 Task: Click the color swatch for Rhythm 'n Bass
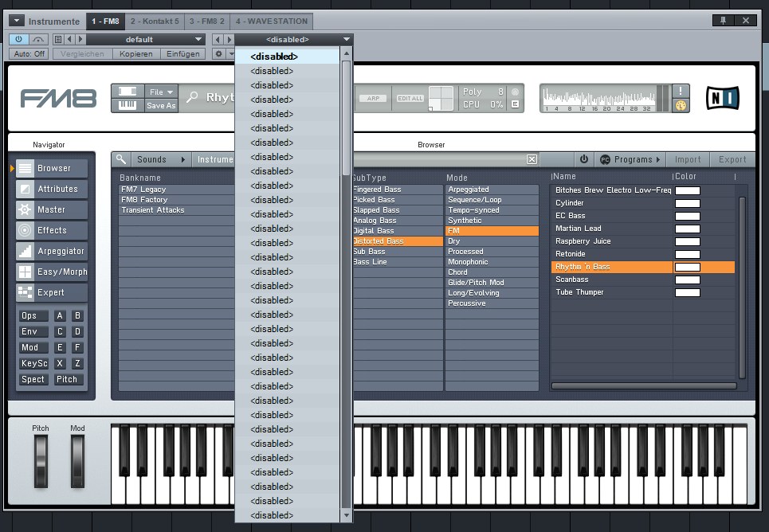(688, 268)
